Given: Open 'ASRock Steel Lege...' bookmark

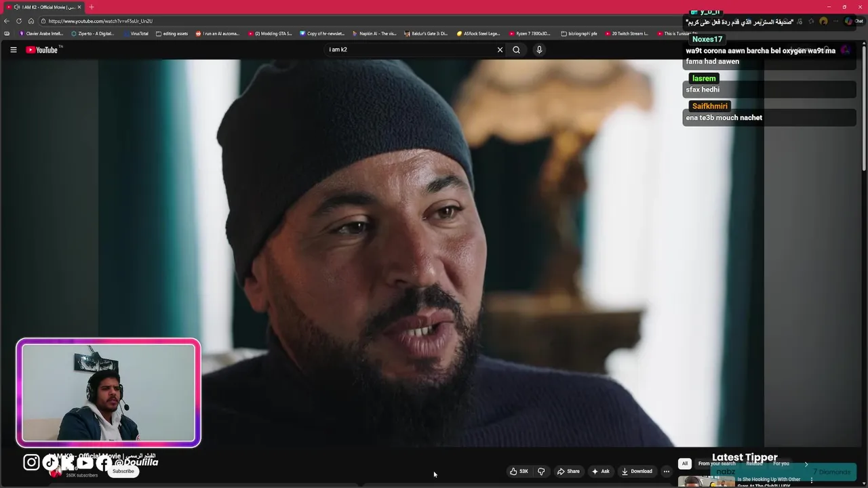Looking at the screenshot, I should tap(478, 33).
